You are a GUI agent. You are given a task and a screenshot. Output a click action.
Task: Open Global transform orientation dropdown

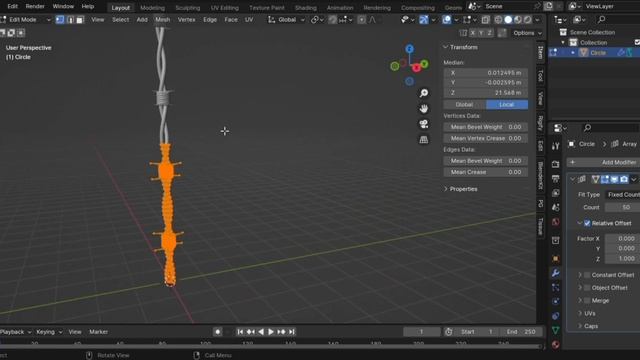point(286,20)
